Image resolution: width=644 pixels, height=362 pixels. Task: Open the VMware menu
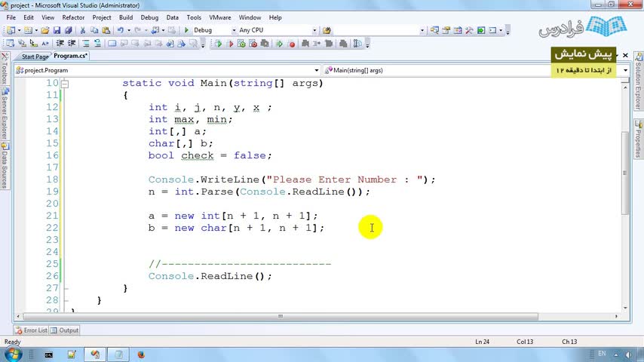(x=219, y=17)
